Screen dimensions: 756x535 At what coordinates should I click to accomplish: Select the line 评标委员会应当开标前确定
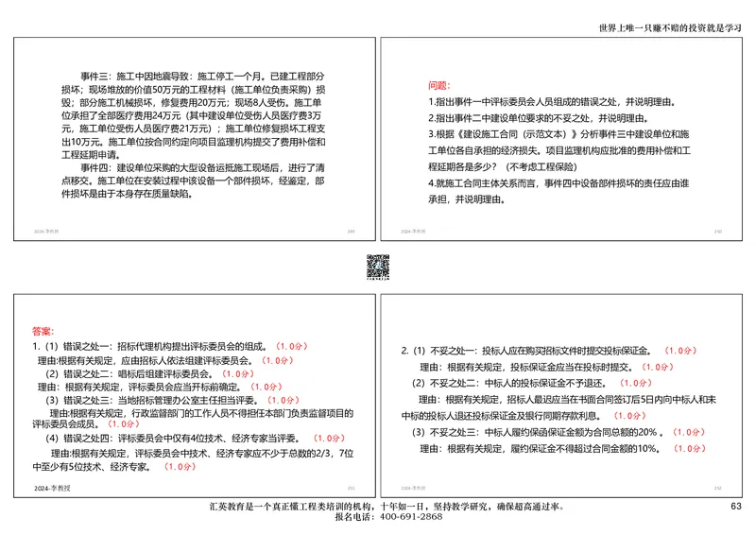tap(160, 387)
